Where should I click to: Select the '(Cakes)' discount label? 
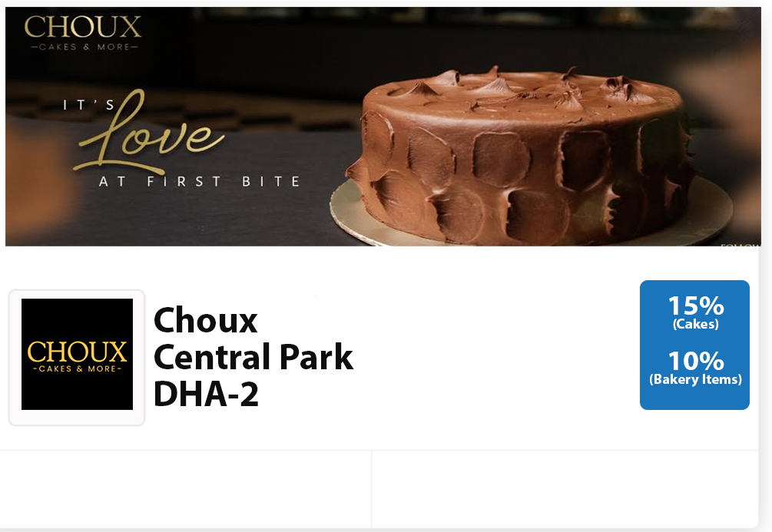pos(696,324)
